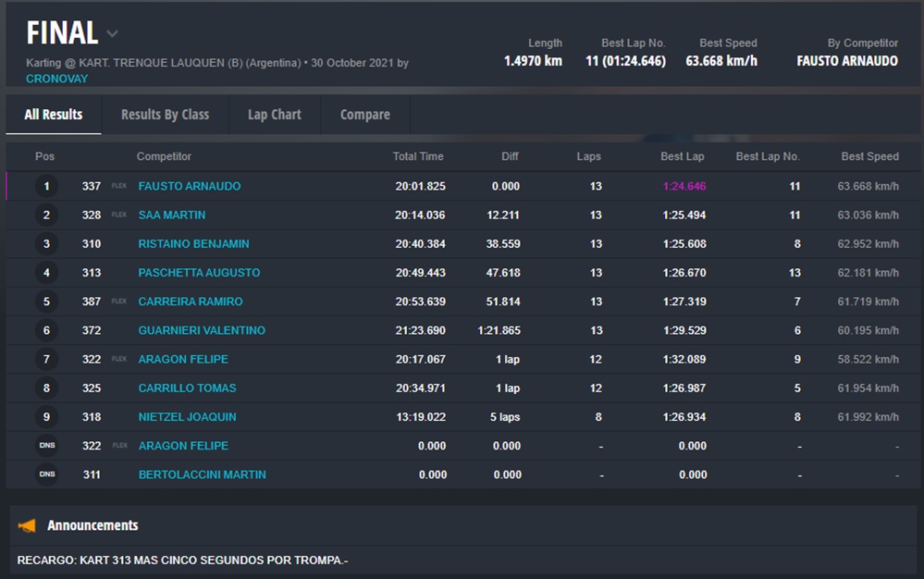Click position 9 badge icon
This screenshot has width=924, height=579.
click(x=46, y=417)
